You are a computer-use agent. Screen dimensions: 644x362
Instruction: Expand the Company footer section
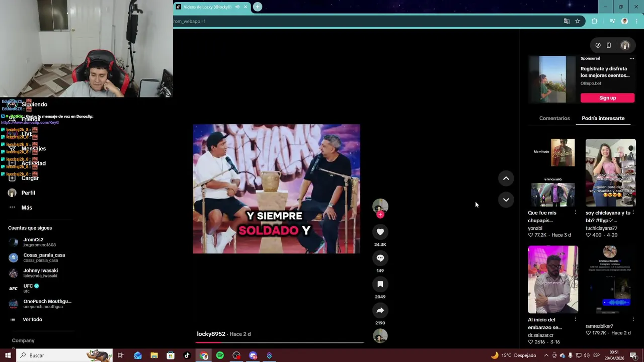(x=23, y=340)
